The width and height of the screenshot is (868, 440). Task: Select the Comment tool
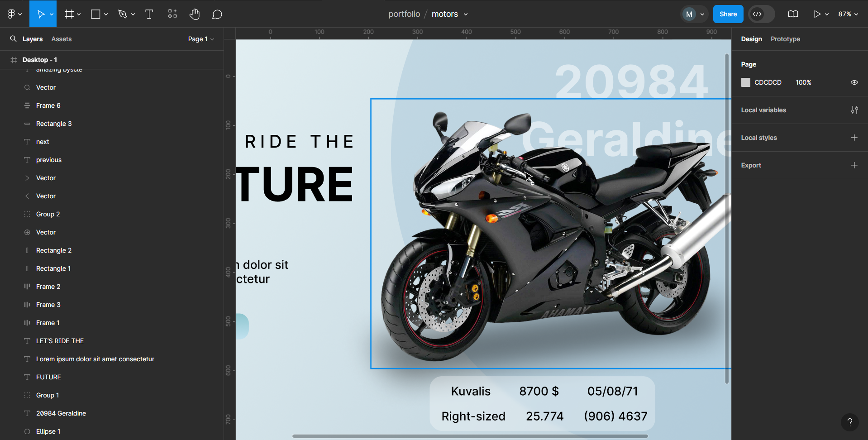click(217, 14)
